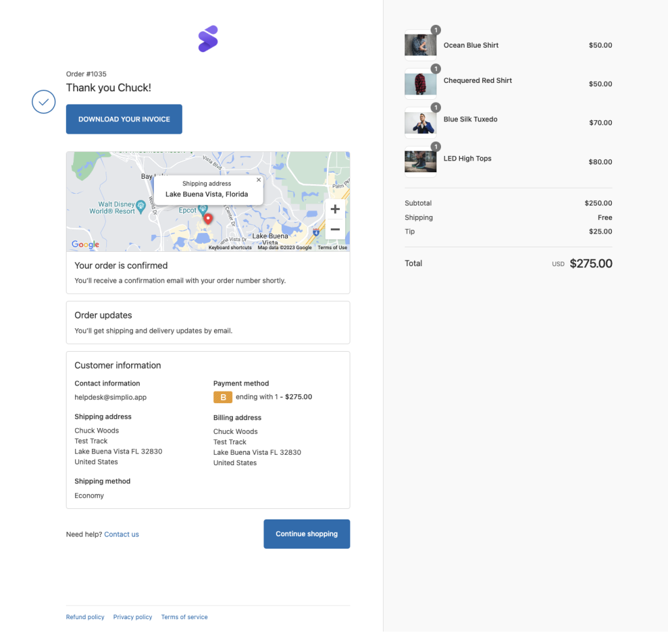
Task: Click the Continue shopping button
Action: click(307, 534)
